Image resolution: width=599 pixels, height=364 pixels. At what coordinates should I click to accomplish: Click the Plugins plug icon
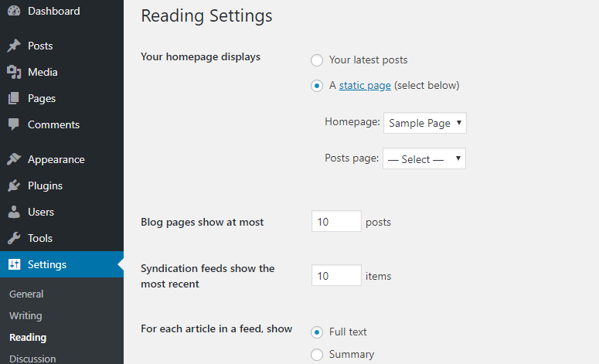click(x=14, y=185)
